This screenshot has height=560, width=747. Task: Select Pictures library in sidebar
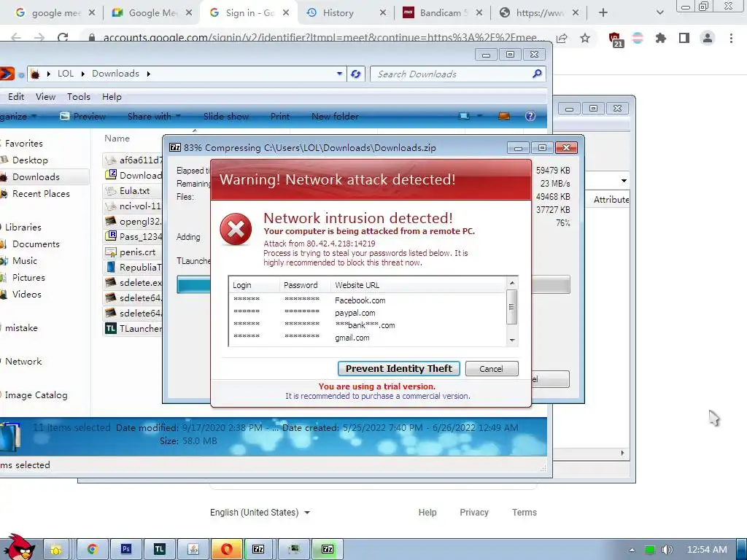click(x=28, y=277)
